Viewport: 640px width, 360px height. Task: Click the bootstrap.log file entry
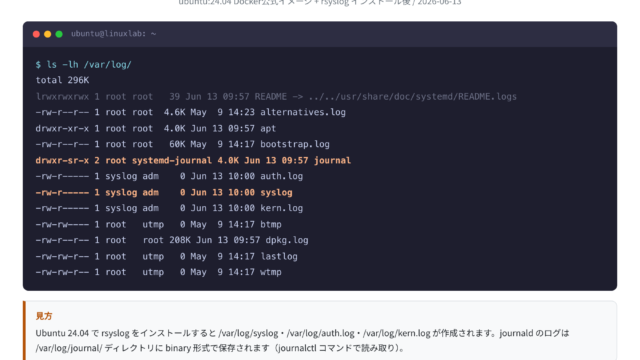(182, 144)
